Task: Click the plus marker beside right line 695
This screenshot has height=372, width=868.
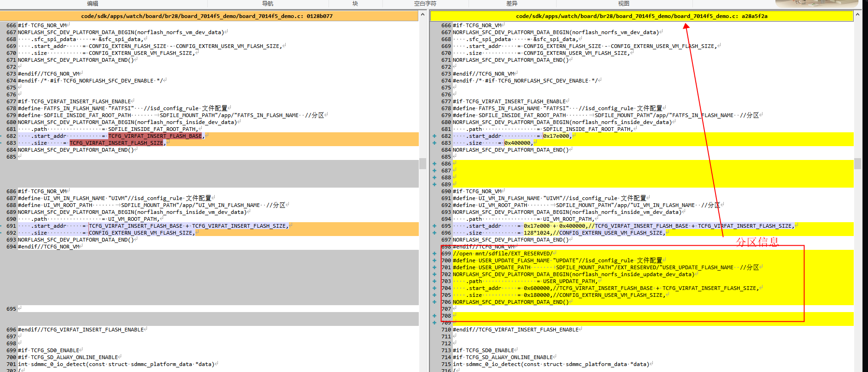Action: [434, 226]
